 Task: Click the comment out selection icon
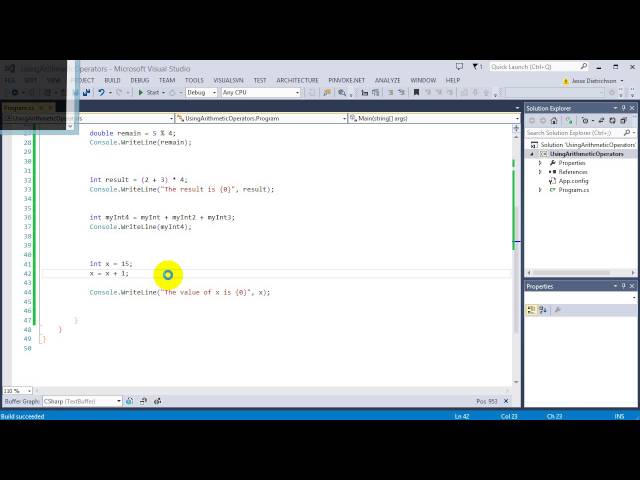click(391, 93)
